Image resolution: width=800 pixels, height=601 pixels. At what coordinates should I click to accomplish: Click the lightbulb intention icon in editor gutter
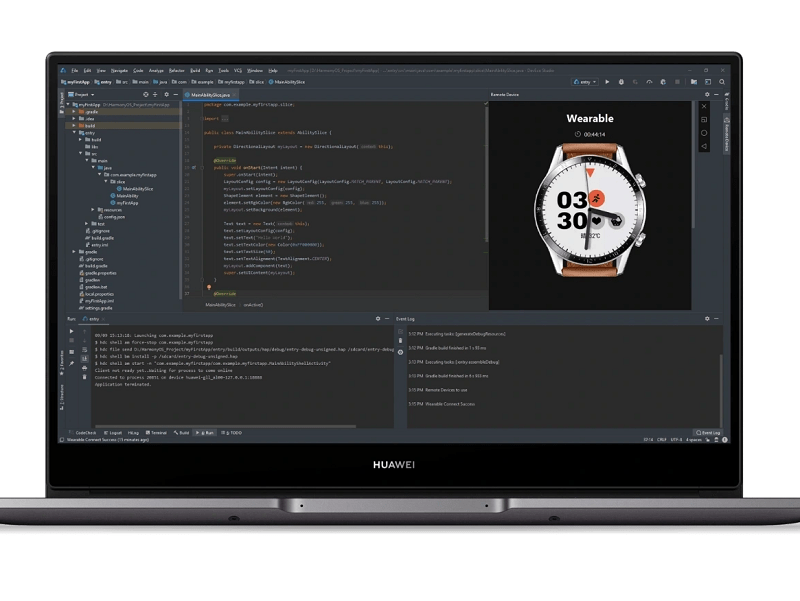tap(209, 287)
